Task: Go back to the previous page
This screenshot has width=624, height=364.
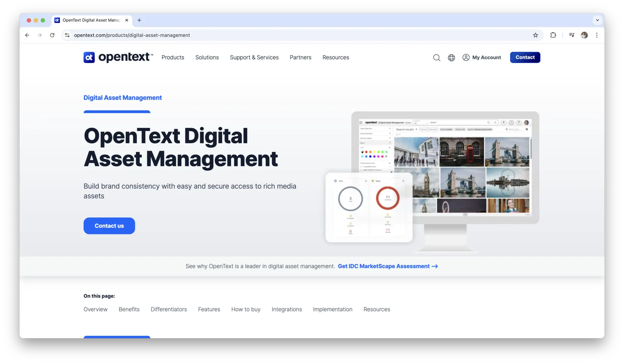Action: point(27,35)
